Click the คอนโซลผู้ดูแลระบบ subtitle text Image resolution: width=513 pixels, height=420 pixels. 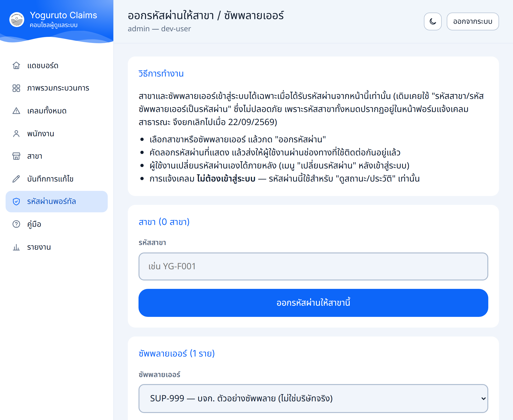point(54,25)
